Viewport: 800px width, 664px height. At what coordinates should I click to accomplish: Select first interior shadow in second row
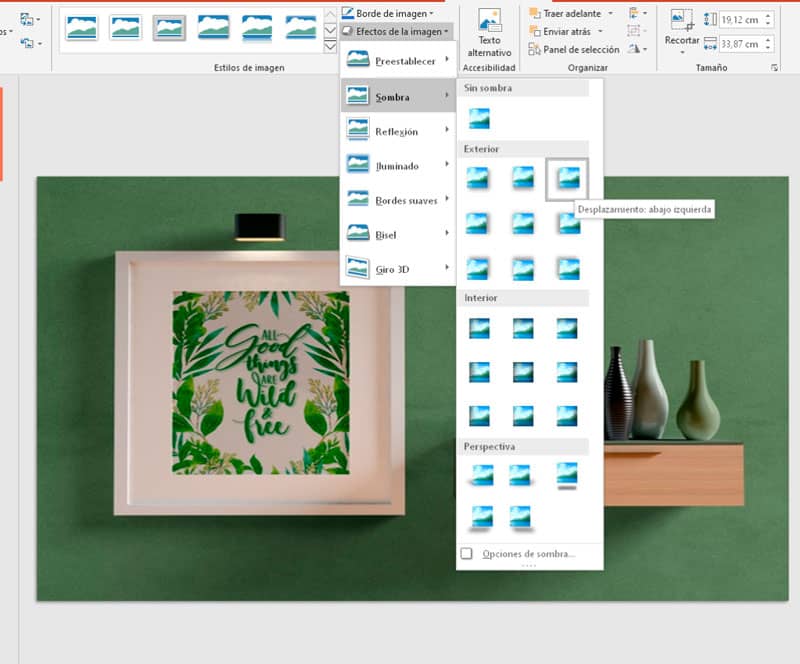point(479,372)
